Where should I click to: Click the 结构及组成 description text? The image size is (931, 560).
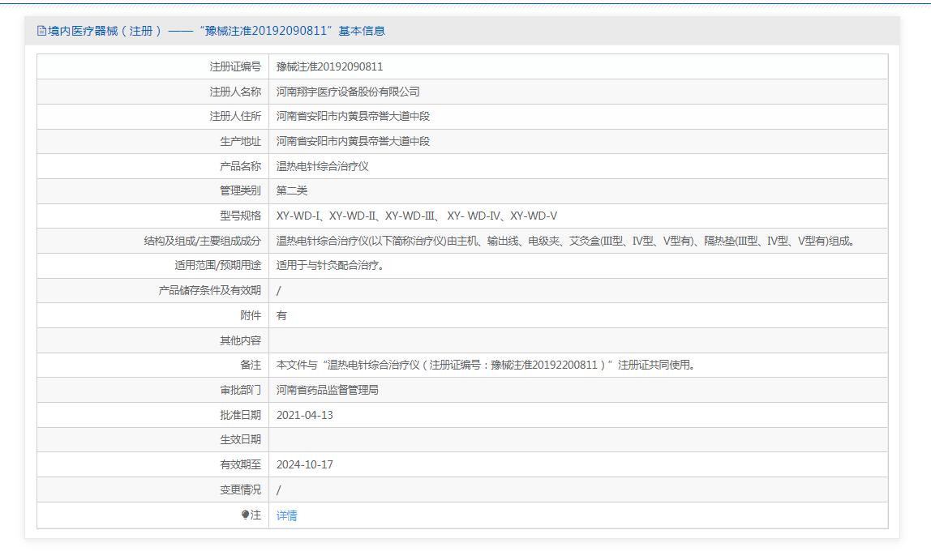[566, 241]
